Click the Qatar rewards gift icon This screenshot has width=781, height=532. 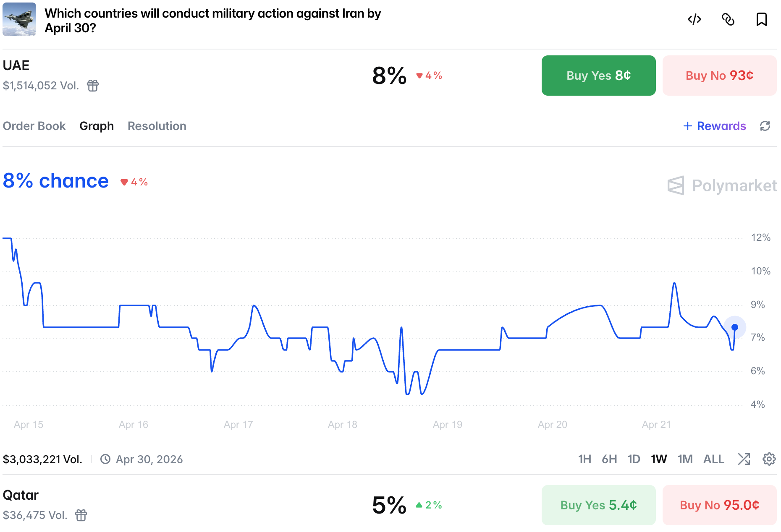tap(81, 515)
